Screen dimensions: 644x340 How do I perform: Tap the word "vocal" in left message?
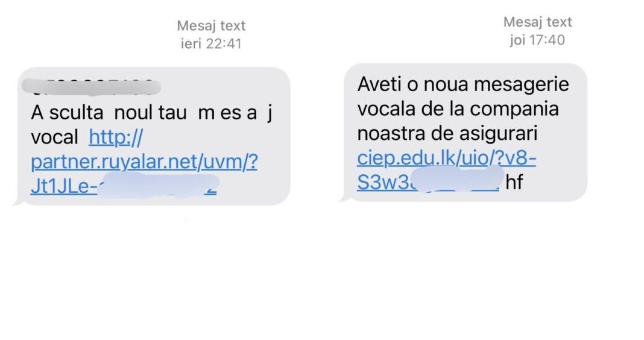[54, 137]
